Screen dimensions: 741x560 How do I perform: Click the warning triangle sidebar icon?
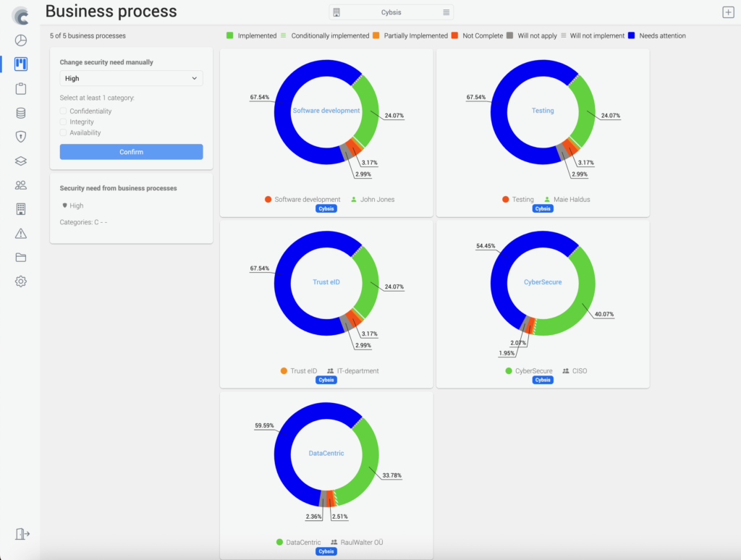[x=21, y=233]
